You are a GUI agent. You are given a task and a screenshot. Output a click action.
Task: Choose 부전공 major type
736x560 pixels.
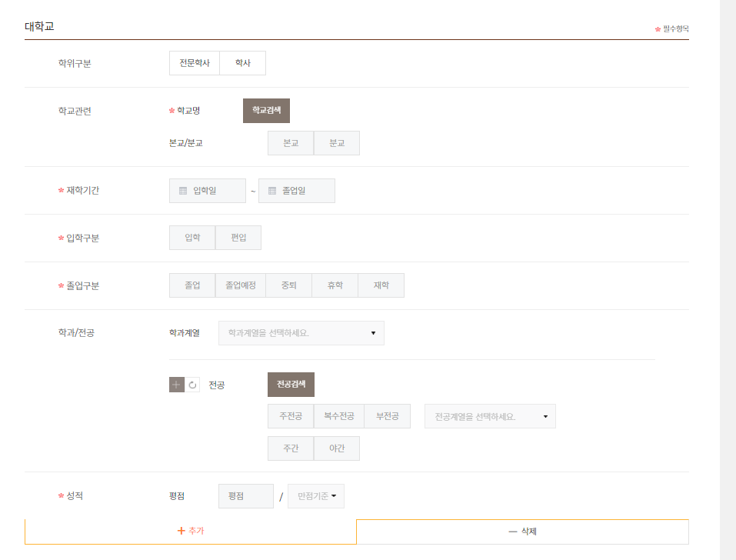click(x=388, y=416)
